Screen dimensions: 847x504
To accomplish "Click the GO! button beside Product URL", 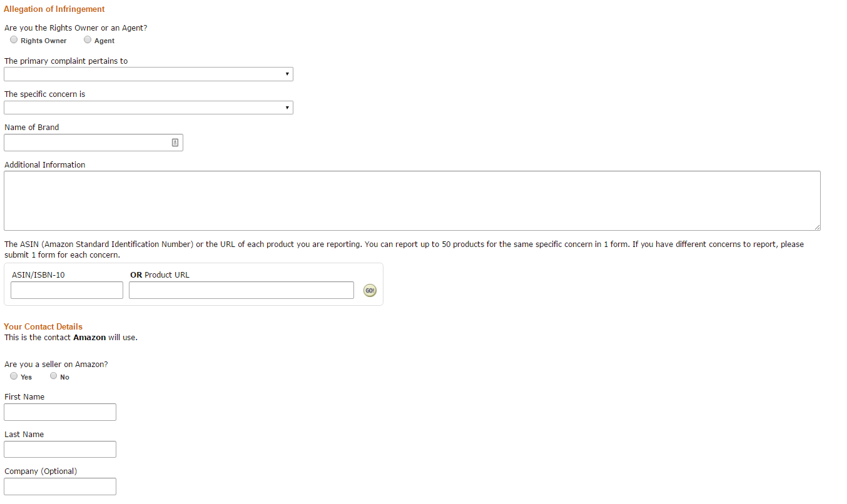I will (370, 291).
